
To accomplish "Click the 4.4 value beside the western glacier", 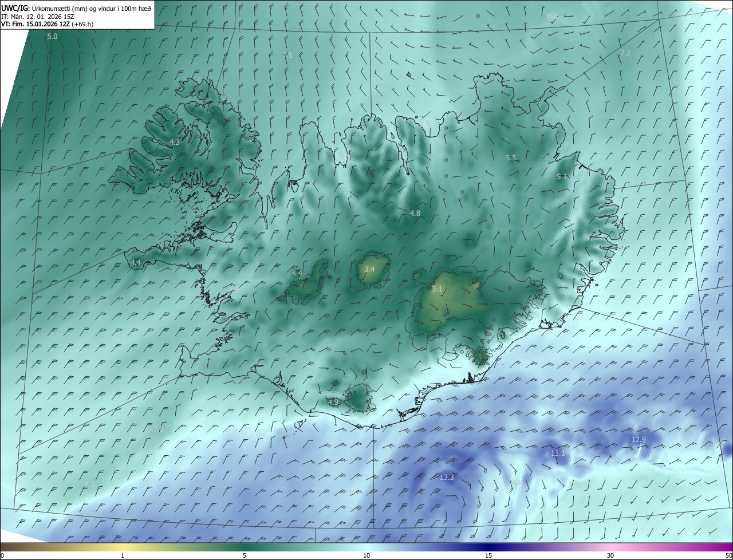I will tap(297, 273).
